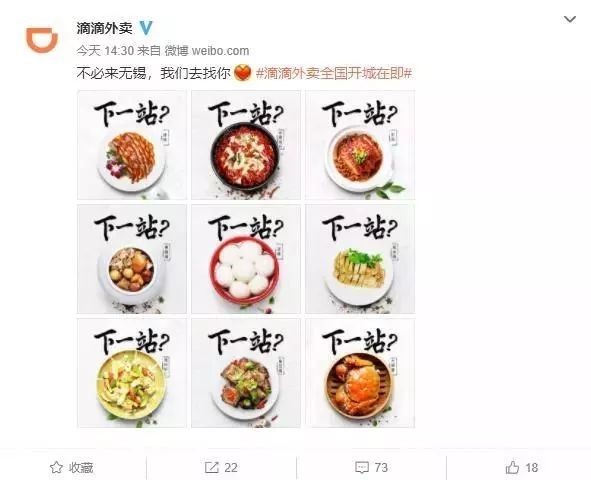591x480 pixels.
Task: Open the yellow bowl salad thumbnail
Action: click(x=132, y=373)
